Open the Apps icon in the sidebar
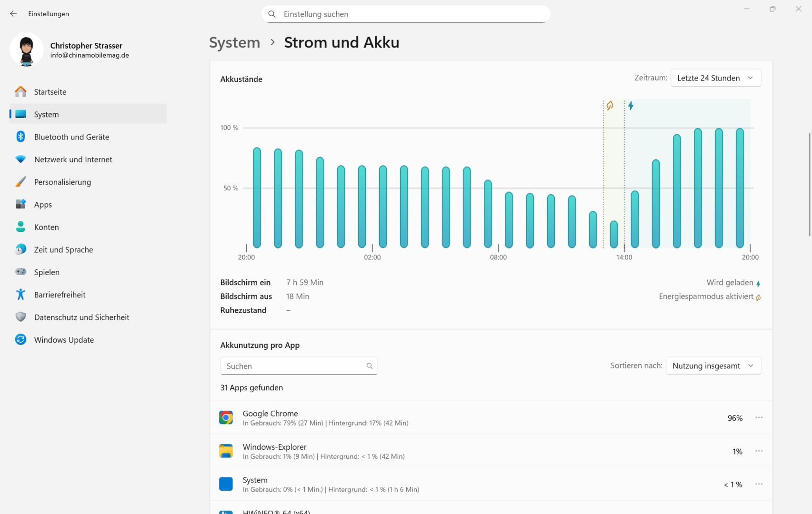The height and width of the screenshot is (514, 812). 20,204
